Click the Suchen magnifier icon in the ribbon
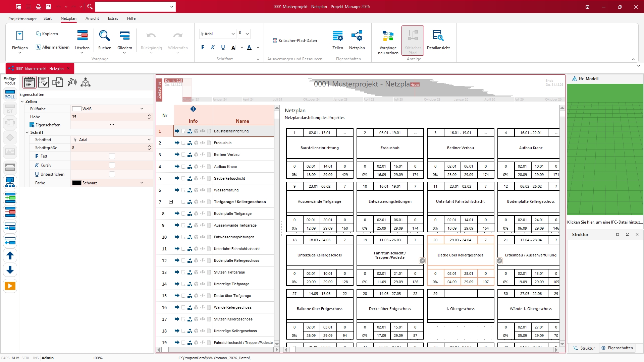The image size is (644, 362). (104, 36)
